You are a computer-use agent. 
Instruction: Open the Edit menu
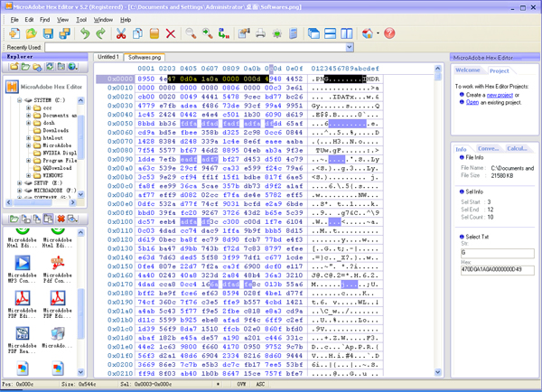point(30,20)
